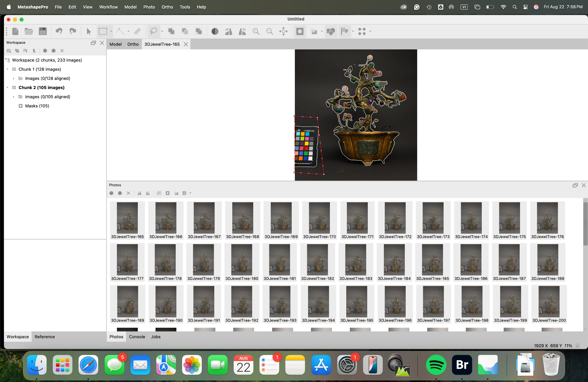The image size is (588, 382).
Task: Toggle Show Masks in main toolbar
Action: [x=300, y=31]
